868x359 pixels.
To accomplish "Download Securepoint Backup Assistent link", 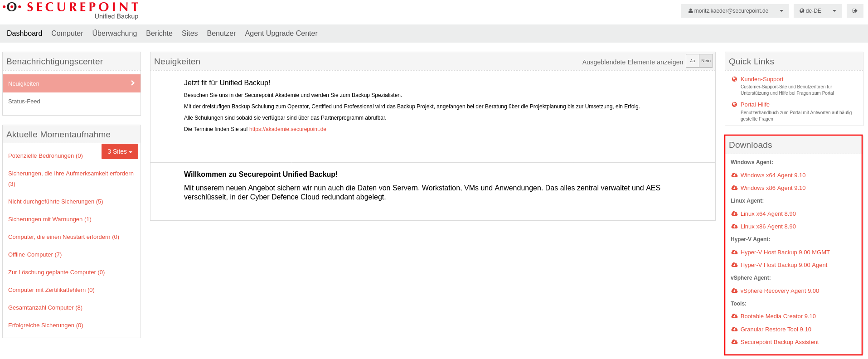I will (x=780, y=342).
